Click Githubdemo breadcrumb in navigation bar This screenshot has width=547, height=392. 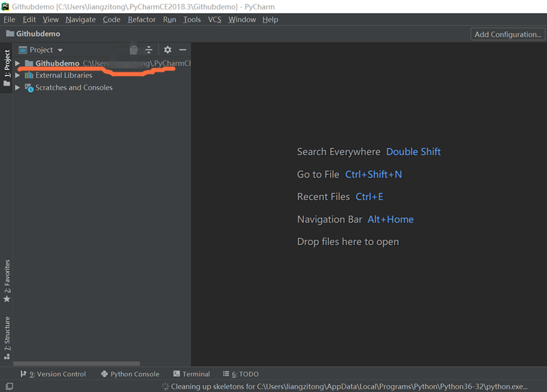coord(33,33)
